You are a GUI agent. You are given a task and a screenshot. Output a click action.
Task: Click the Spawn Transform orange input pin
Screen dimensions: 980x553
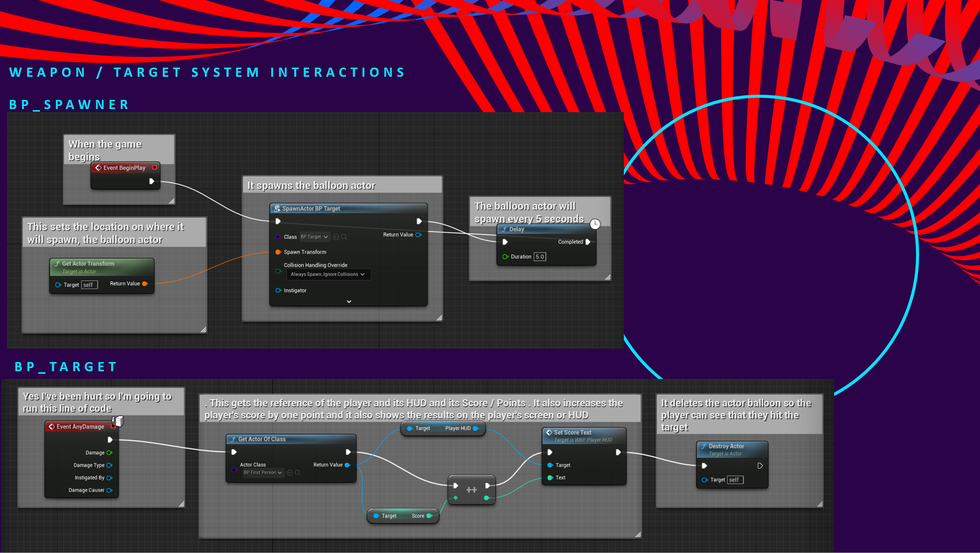tap(278, 252)
